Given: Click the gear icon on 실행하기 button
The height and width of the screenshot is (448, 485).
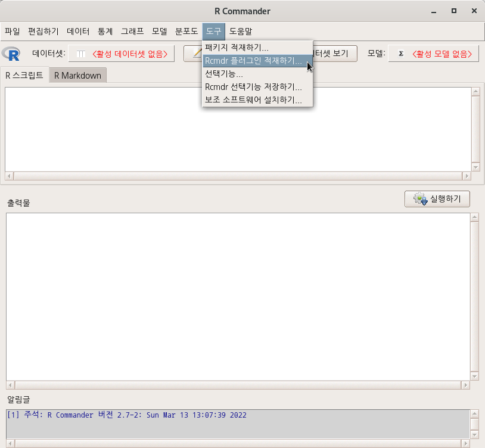Looking at the screenshot, I should [421, 199].
